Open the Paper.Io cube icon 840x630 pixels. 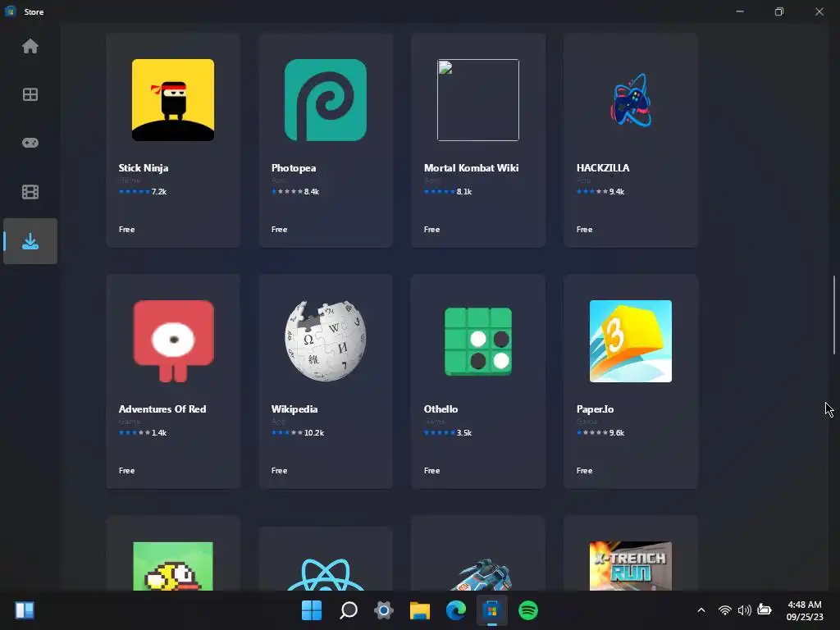pyautogui.click(x=631, y=341)
